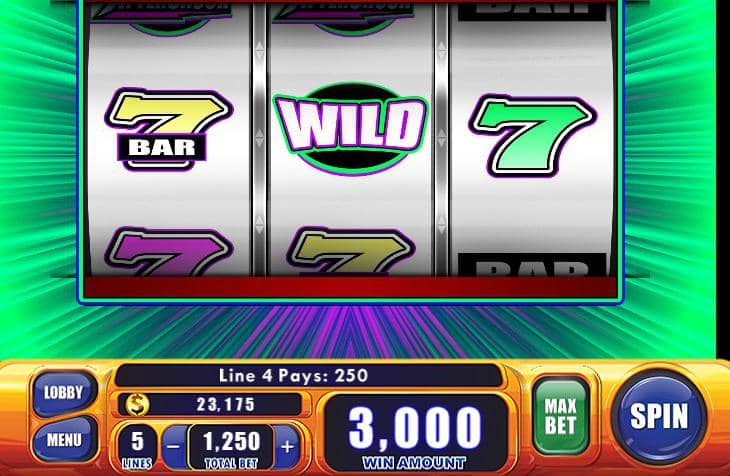The width and height of the screenshot is (730, 476).
Task: Click the yellow 7 at bottom middle
Action: (x=350, y=252)
